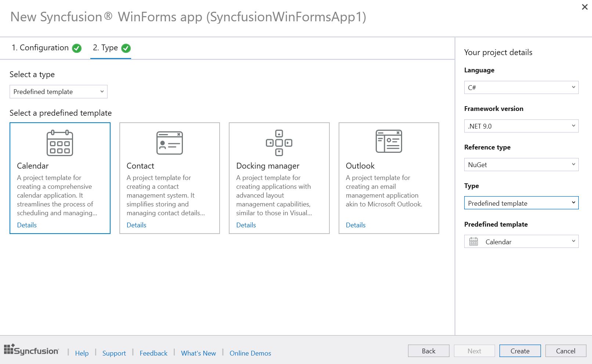592x364 pixels.
Task: Open Details link for Outlook template
Action: pyautogui.click(x=355, y=225)
